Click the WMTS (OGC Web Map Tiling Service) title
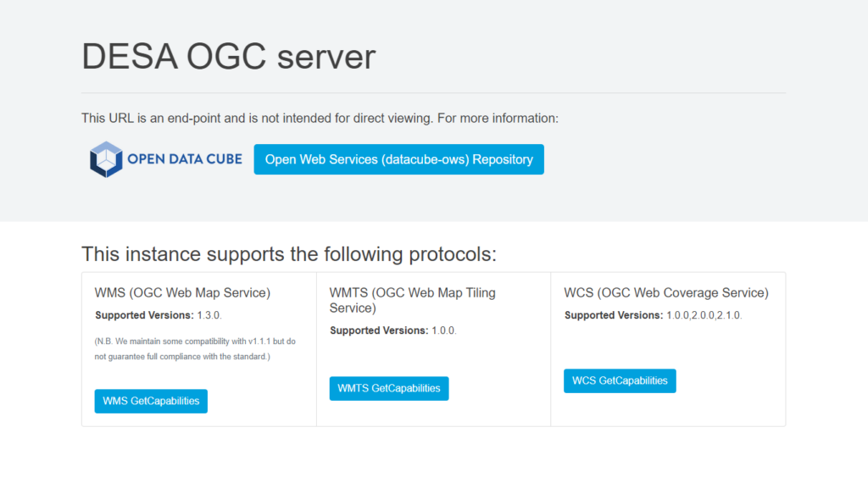This screenshot has height=494, width=868. tap(412, 300)
